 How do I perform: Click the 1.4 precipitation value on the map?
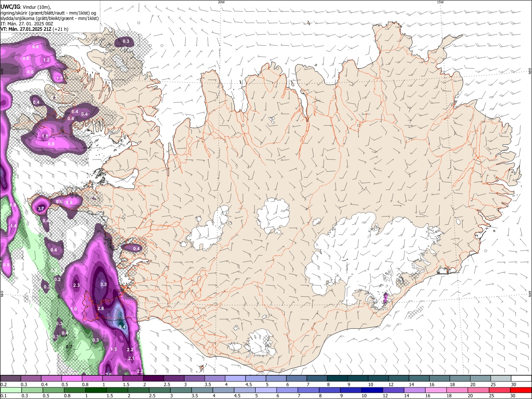pyautogui.click(x=13, y=226)
